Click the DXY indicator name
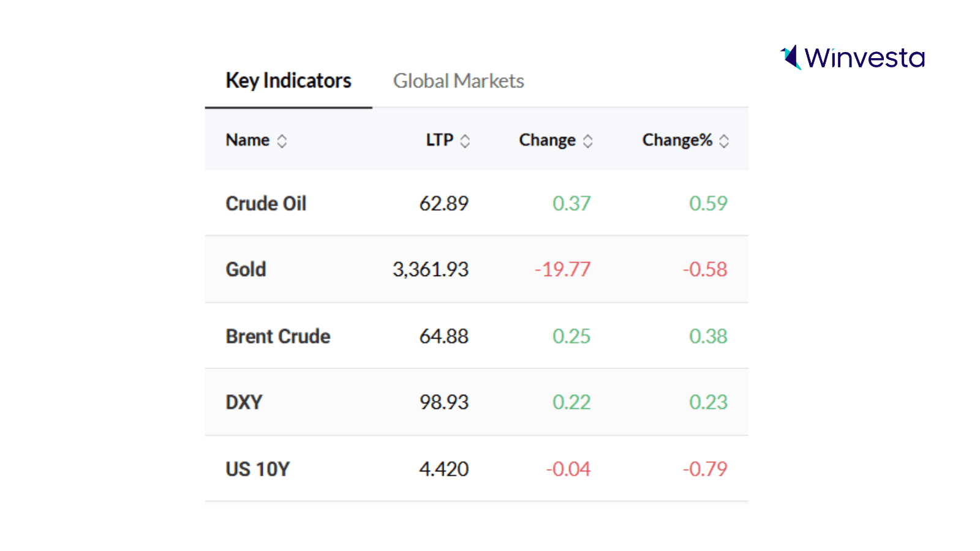 coord(244,402)
